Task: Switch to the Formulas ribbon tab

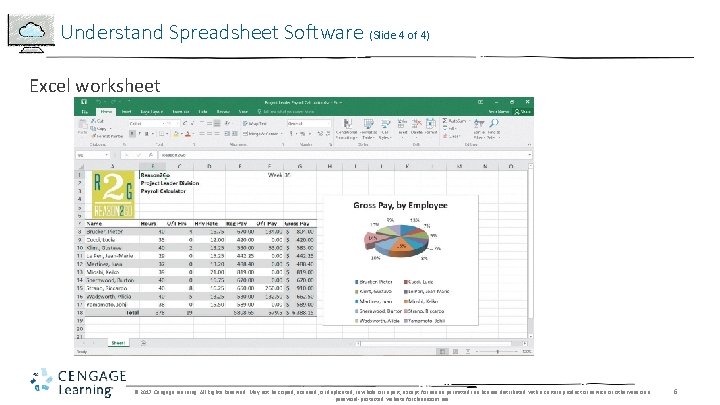Action: (180, 112)
